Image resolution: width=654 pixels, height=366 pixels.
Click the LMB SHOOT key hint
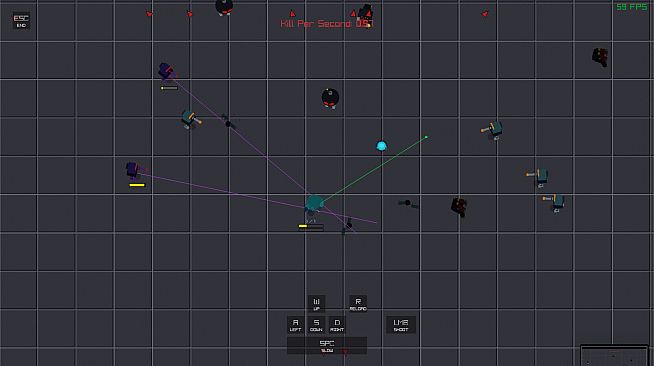(401, 324)
